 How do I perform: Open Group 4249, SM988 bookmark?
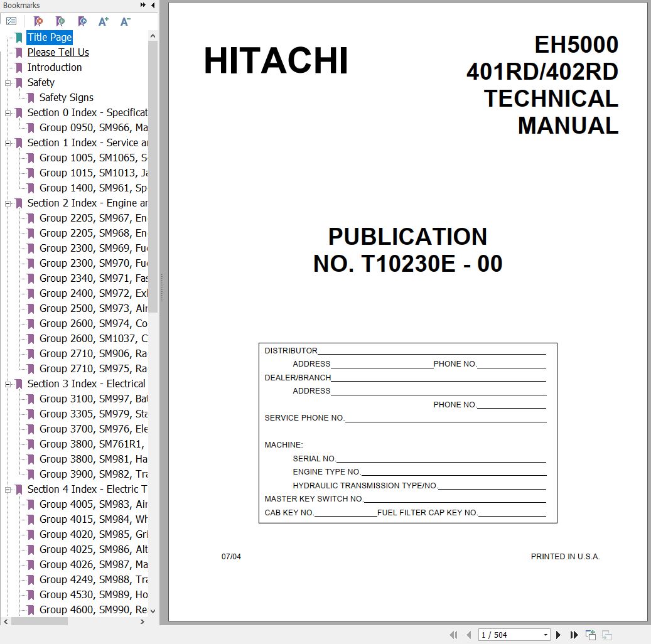pos(93,579)
